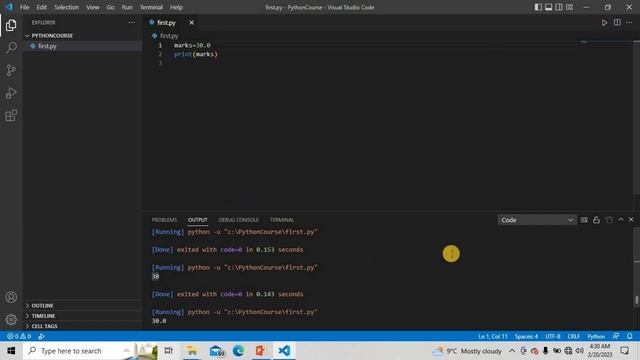Expand the OUTLINE section
Image resolution: width=640 pixels, height=360 pixels.
[82, 306]
